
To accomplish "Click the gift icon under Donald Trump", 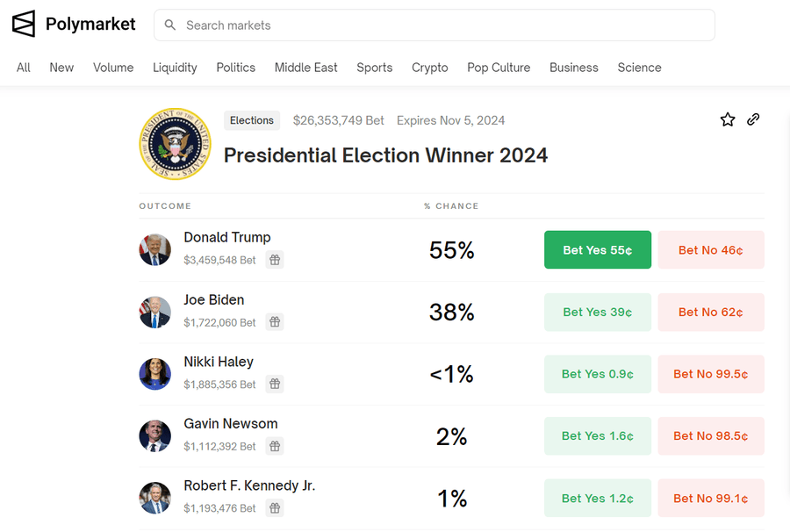I will click(275, 260).
